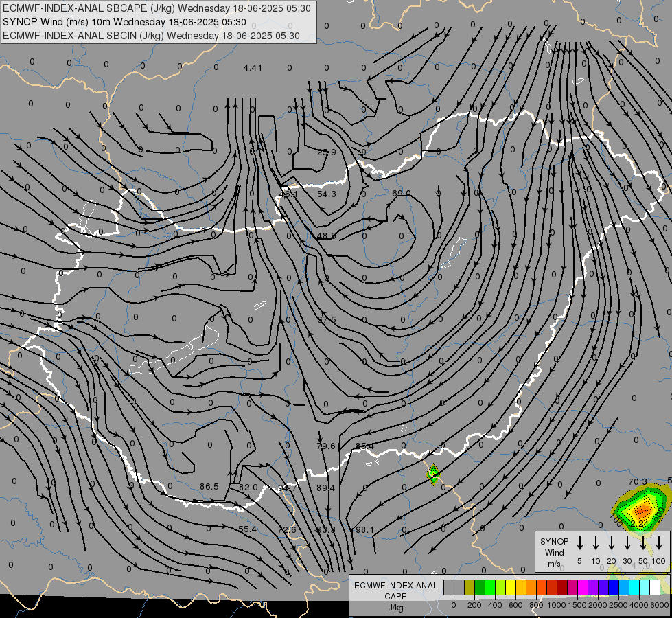Select the bright green swatch in the CAPE legend
This screenshot has height=618, width=672.
click(490, 587)
